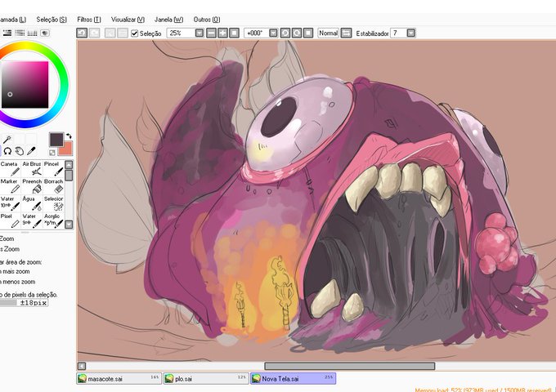Image resolution: width=556 pixels, height=392 pixels.
Task: Click the selection pixel tolerance slider bar
Action: click(x=8, y=303)
